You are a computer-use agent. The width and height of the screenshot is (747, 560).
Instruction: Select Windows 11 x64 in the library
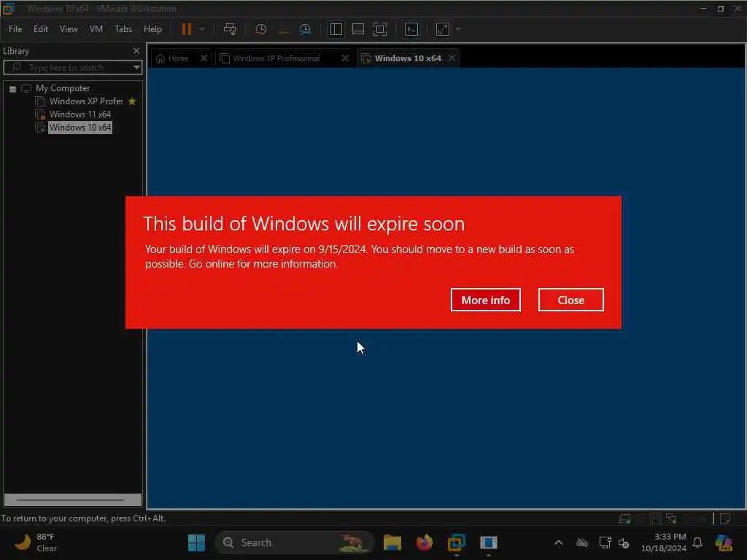pos(80,114)
